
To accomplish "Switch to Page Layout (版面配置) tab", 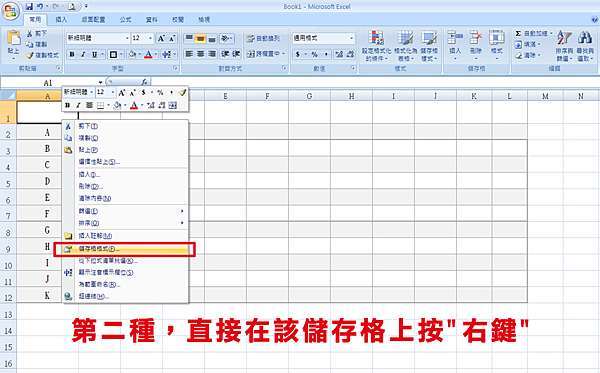I will coord(93,19).
